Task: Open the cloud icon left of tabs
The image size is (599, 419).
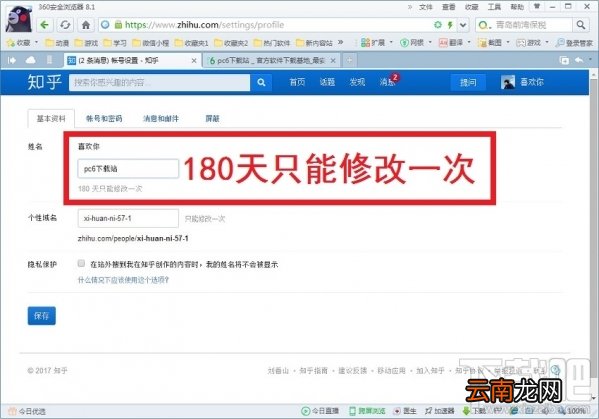Action: pyautogui.click(x=30, y=60)
